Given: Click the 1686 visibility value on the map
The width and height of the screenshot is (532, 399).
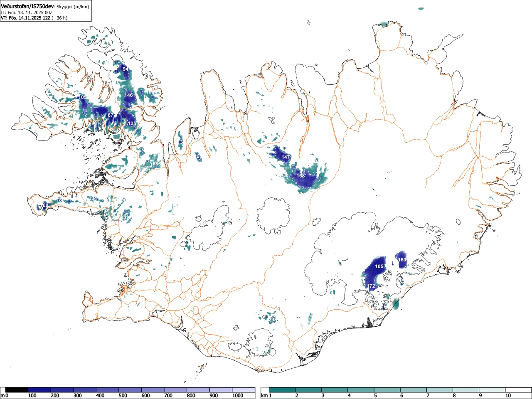Looking at the screenshot, I should (155, 164).
